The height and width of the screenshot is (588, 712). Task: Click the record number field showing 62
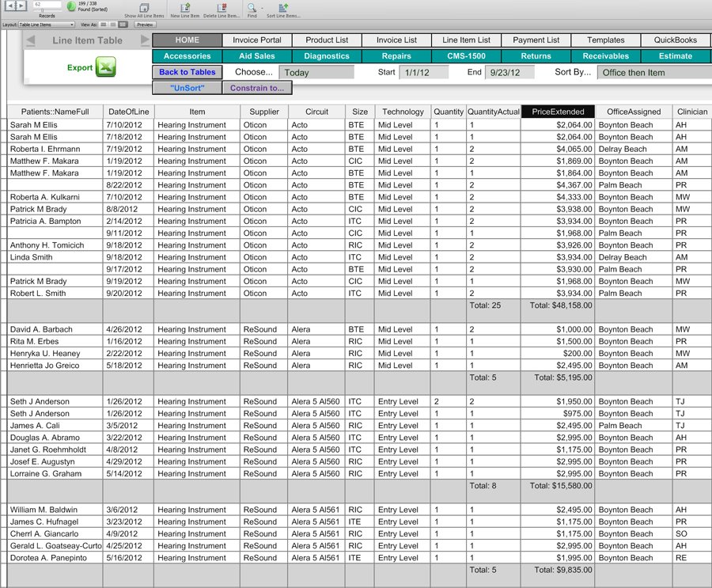coord(47,5)
